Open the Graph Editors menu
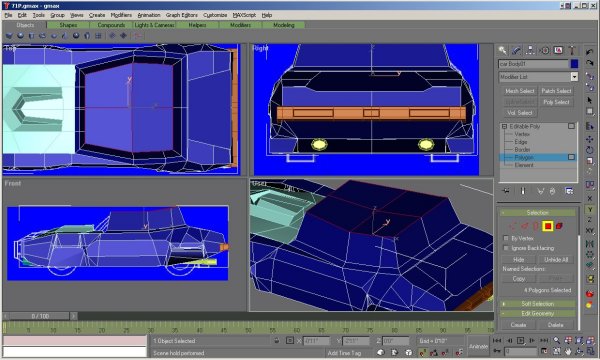Image resolution: width=600 pixels, height=360 pixels. click(182, 15)
